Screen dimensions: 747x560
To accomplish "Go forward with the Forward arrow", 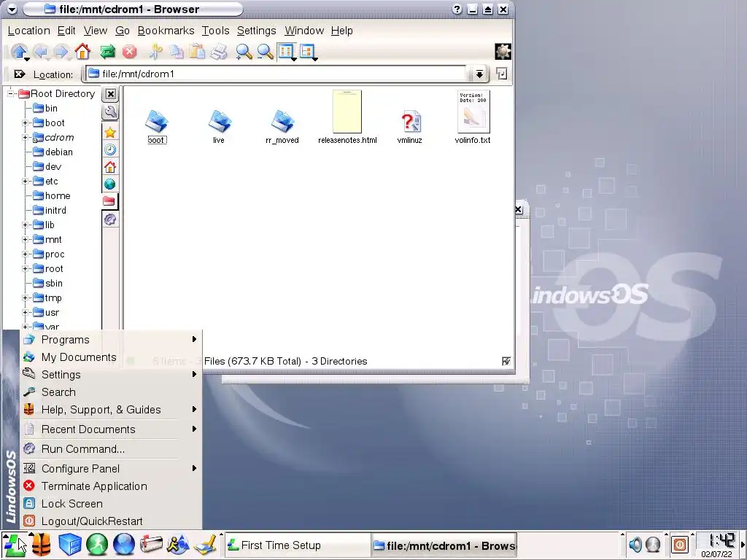I will 61,52.
